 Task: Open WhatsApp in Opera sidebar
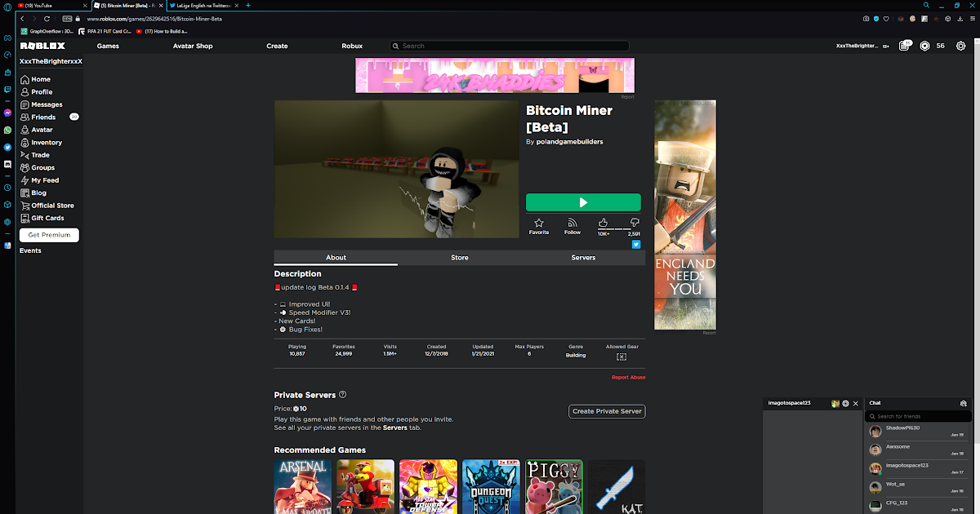(x=7, y=130)
